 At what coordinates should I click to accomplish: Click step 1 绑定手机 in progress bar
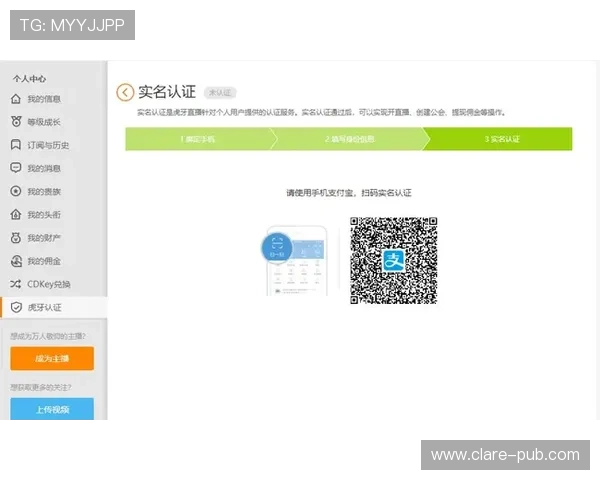click(197, 139)
